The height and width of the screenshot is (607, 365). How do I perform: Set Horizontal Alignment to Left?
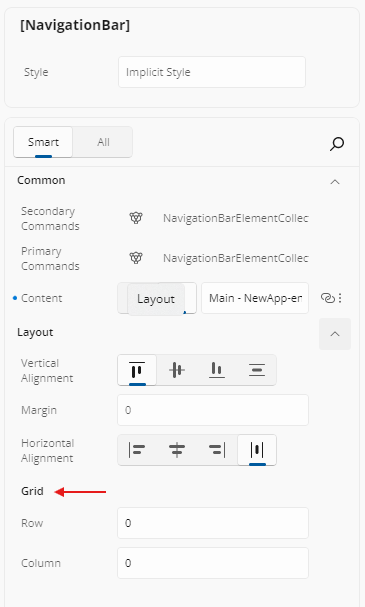(x=137, y=450)
